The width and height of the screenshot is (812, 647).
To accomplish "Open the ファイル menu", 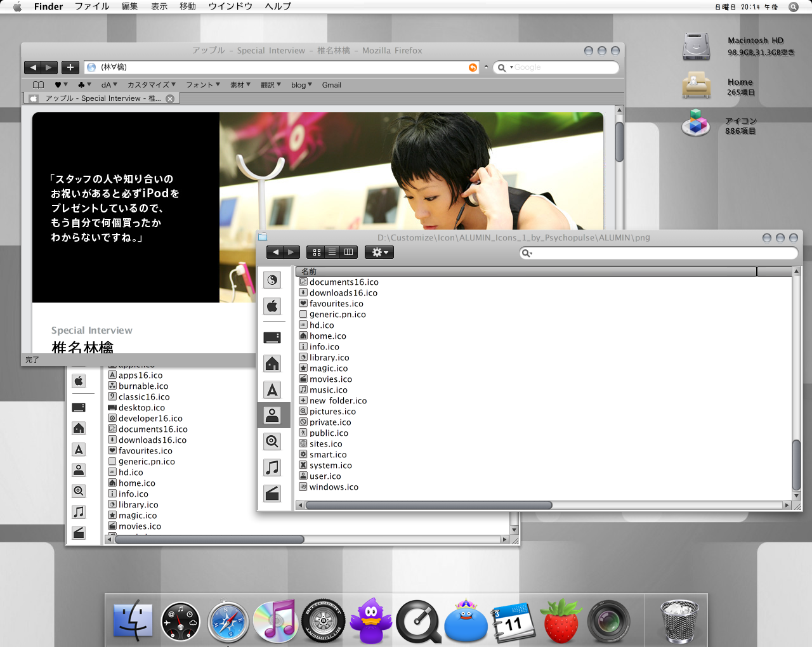I will click(x=92, y=7).
